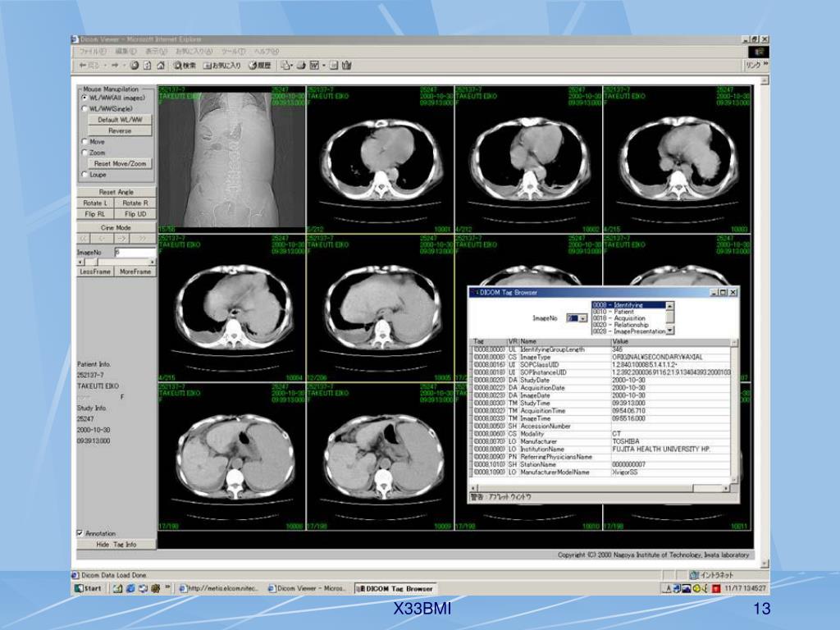This screenshot has height=630, width=840.
Task: Expand quick launch overflow chevron
Action: [167, 587]
